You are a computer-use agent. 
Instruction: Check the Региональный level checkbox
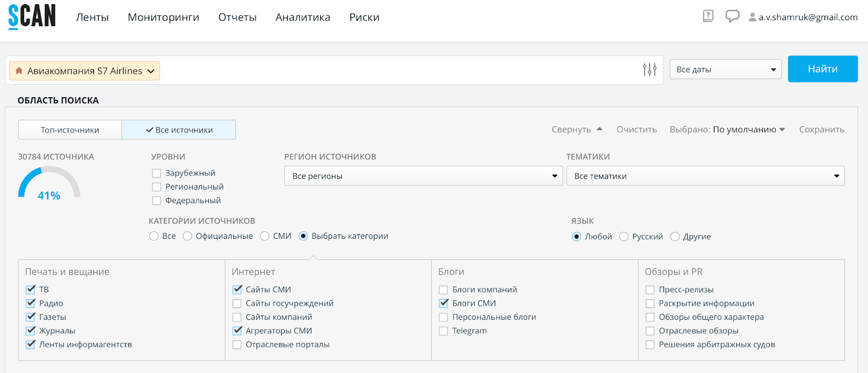coord(157,187)
